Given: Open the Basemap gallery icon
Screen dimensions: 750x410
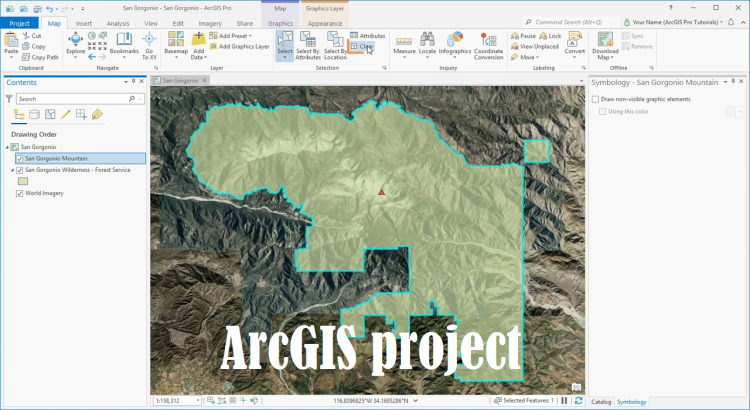Looking at the screenshot, I should click(176, 39).
